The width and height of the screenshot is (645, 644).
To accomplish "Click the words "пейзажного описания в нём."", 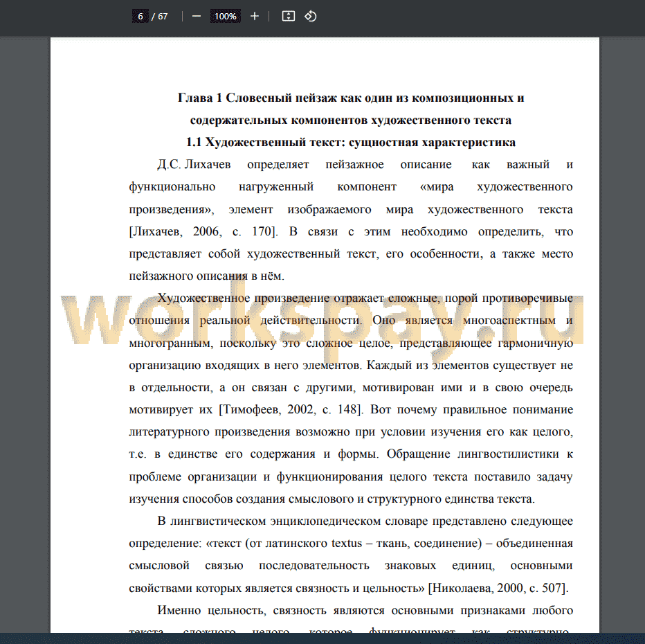I will [206, 276].
